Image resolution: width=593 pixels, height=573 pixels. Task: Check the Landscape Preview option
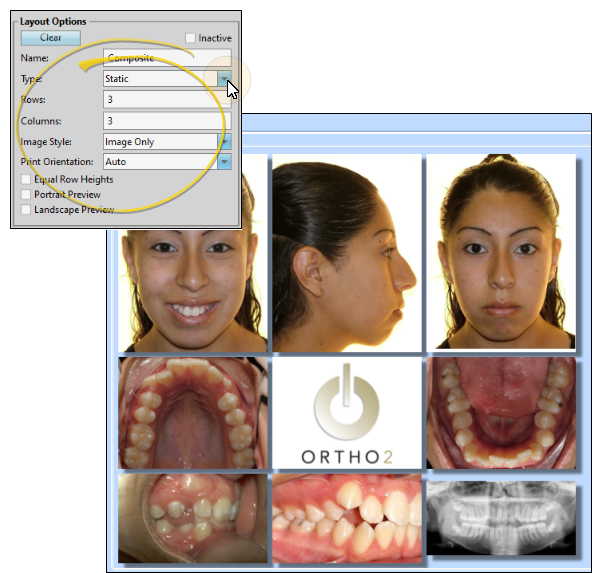(26, 210)
